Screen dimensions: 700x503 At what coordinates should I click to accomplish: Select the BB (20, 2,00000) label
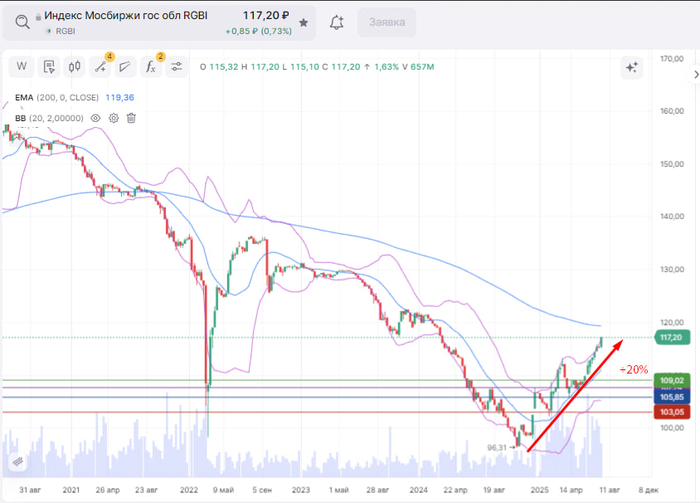(x=49, y=118)
